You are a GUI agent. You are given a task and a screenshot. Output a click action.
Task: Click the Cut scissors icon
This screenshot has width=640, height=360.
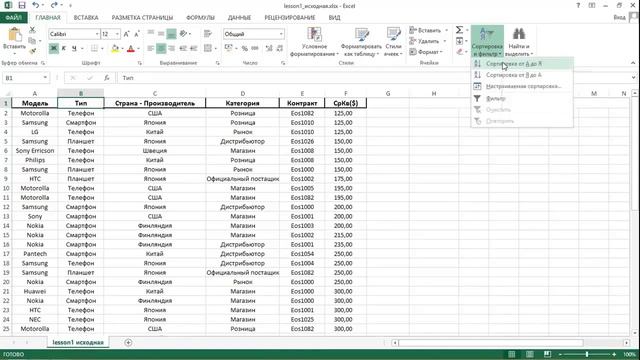click(32, 30)
